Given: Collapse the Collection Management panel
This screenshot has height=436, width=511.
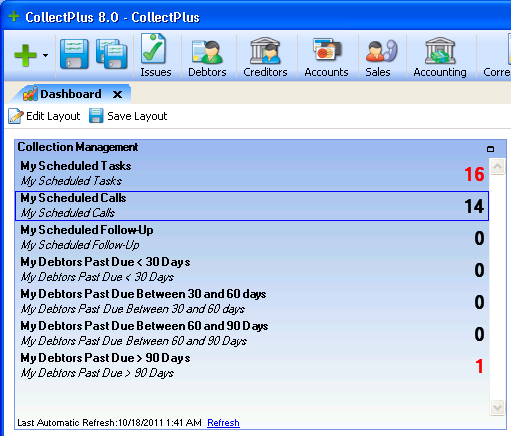Looking at the screenshot, I should pos(490,149).
